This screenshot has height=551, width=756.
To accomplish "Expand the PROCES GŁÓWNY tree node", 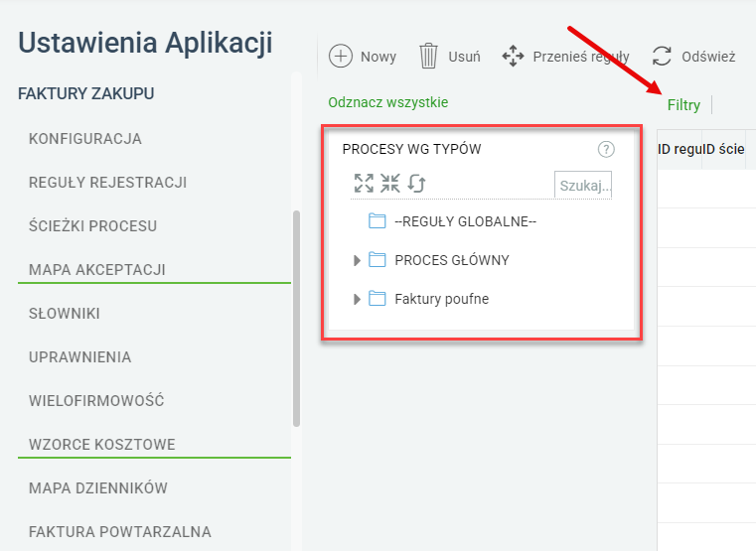I will [x=357, y=260].
